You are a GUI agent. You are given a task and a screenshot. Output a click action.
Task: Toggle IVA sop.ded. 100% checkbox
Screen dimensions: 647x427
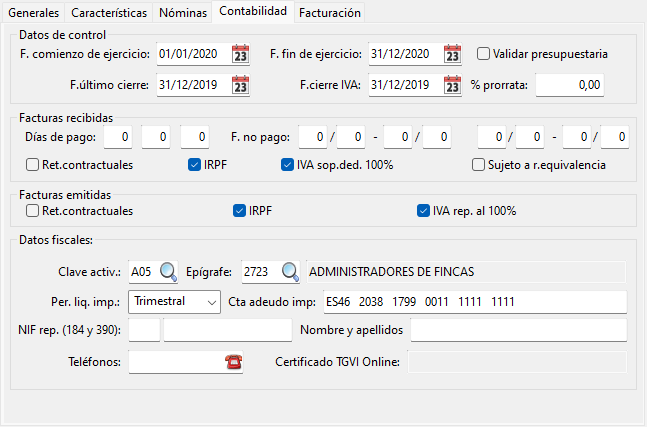[287, 165]
